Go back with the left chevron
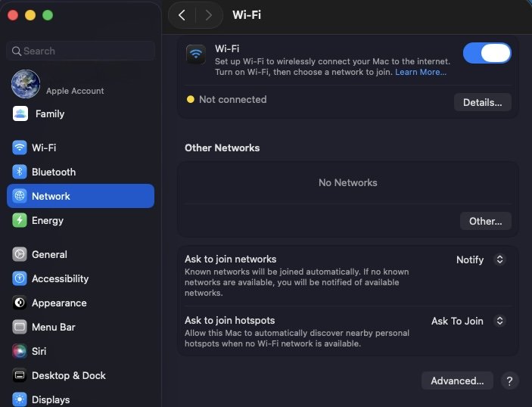This screenshot has width=532, height=407. coord(182,15)
